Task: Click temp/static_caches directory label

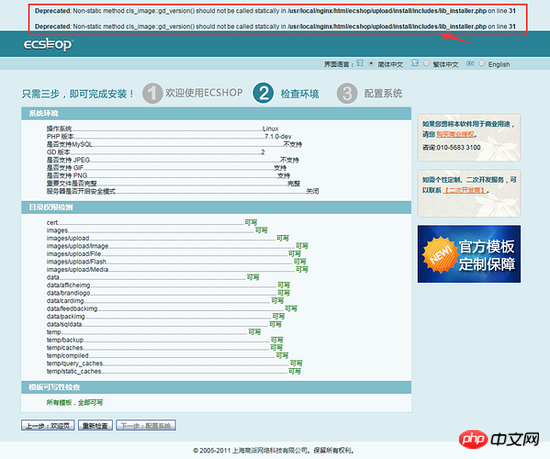Action: [x=74, y=371]
